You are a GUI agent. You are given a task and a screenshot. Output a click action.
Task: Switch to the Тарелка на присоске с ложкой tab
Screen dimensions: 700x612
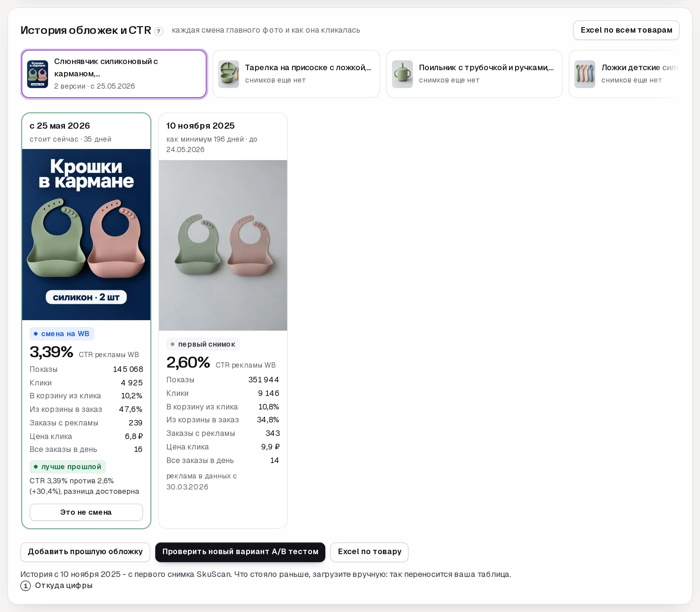tap(296, 74)
